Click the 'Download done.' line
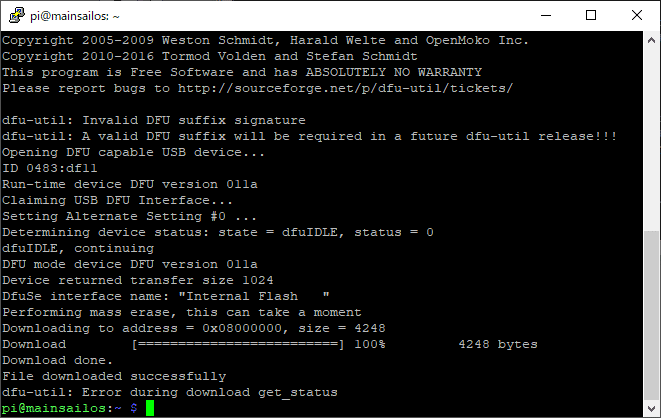Screen dimensions: 661x418 point(56,360)
